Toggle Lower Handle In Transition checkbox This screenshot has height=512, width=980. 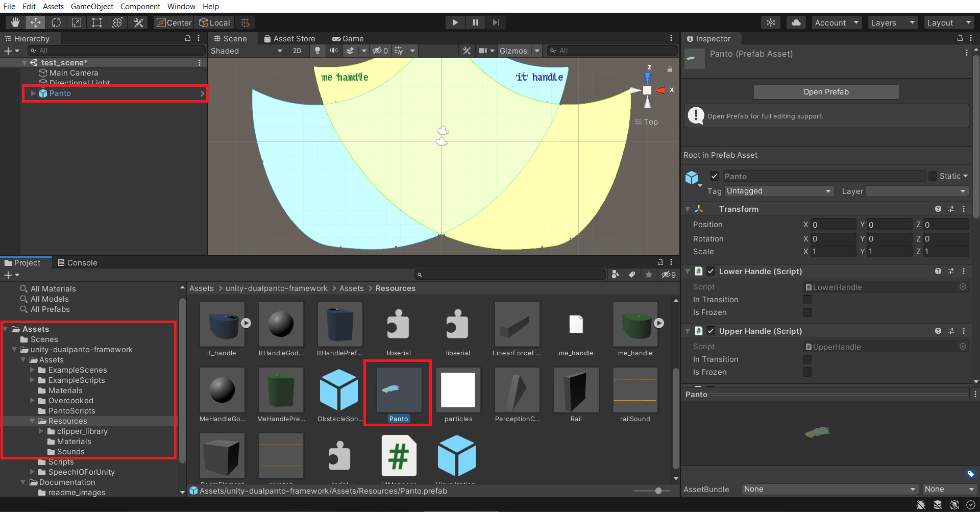coord(807,300)
